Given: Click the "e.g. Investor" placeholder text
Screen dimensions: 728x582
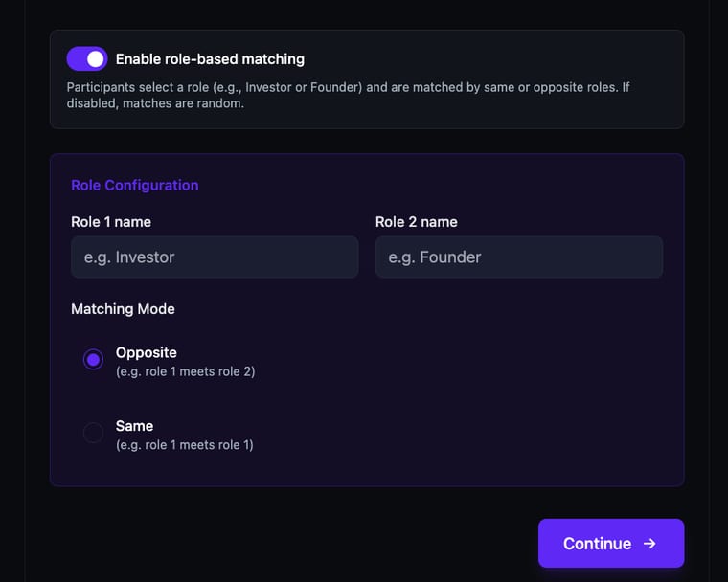Looking at the screenshot, I should tap(129, 257).
